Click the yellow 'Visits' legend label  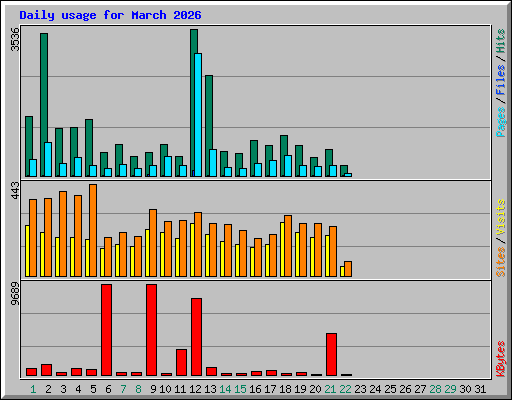coord(501,217)
